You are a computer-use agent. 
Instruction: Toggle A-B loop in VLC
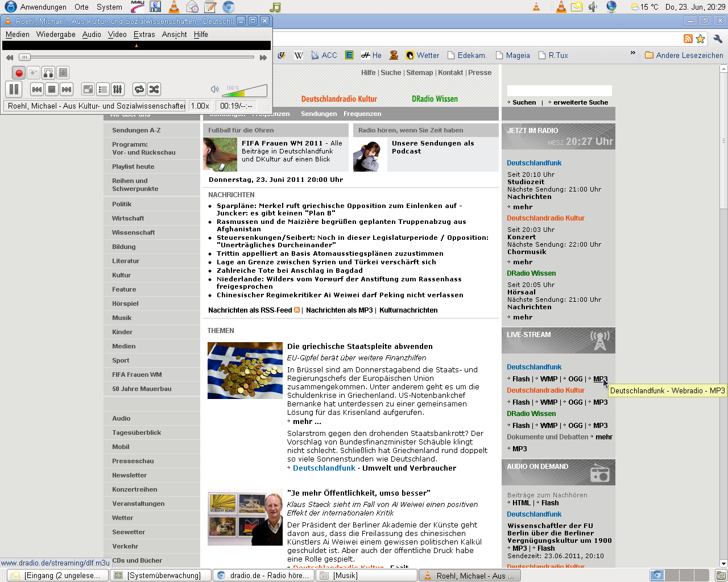pyautogui.click(x=48, y=73)
